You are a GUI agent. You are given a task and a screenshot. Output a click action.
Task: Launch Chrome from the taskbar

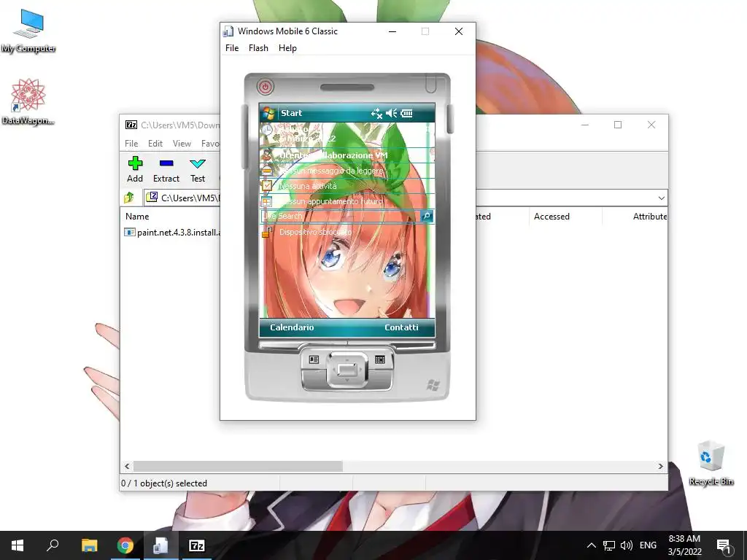[x=125, y=545]
